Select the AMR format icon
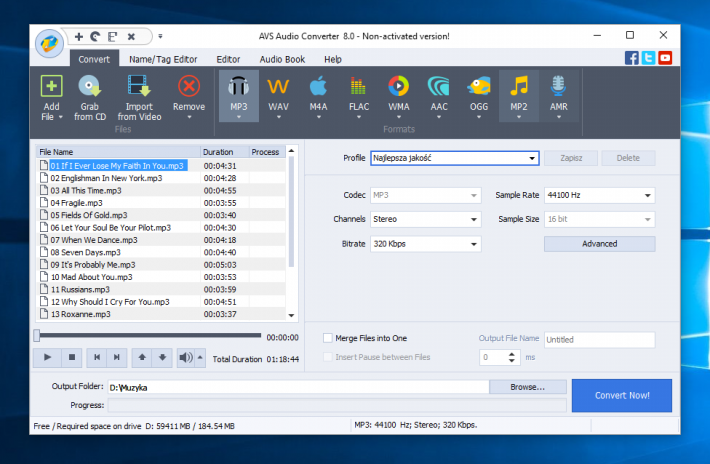This screenshot has width=710, height=464. click(x=558, y=86)
